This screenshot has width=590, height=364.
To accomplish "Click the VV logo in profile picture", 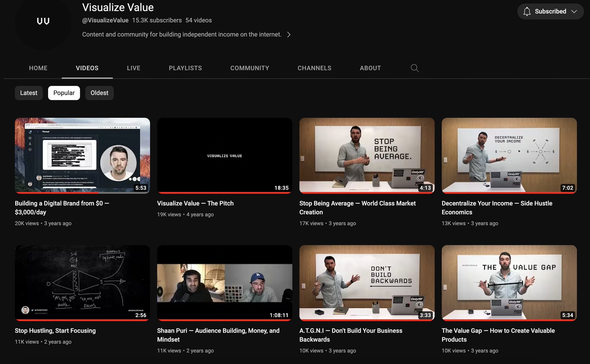I will [x=43, y=21].
